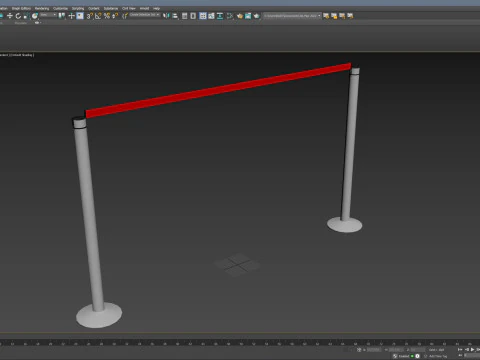Open the Rendered Frame Window icon
The image size is (480, 360).
tap(248, 16)
